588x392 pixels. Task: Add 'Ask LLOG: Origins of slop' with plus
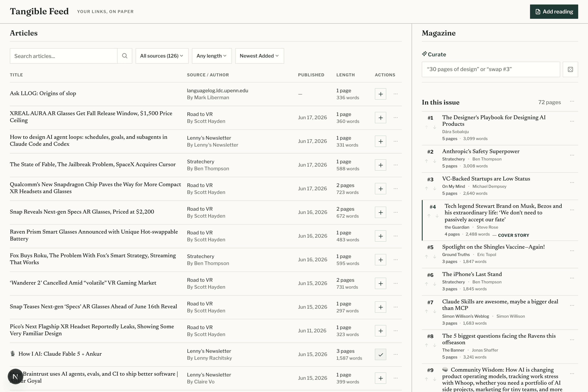tap(381, 94)
